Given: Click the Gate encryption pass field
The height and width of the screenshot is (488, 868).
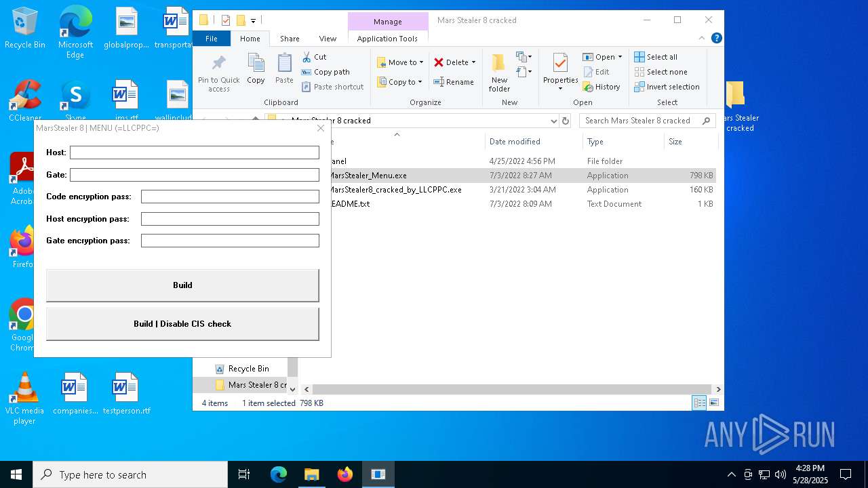Looking at the screenshot, I should click(230, 241).
